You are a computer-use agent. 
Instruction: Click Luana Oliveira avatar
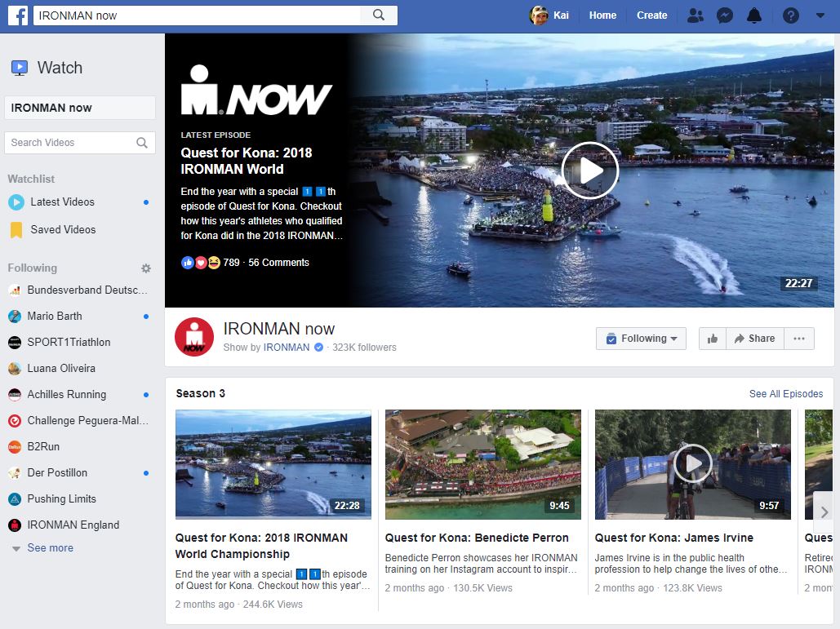pos(15,369)
